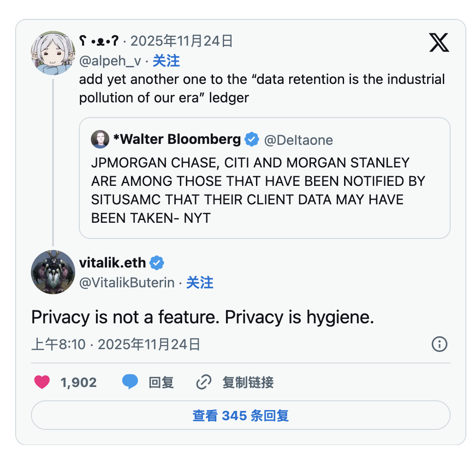Viewport: 476px width, 464px height.
Task: Like the tweet with heart icon
Action: coord(42,382)
